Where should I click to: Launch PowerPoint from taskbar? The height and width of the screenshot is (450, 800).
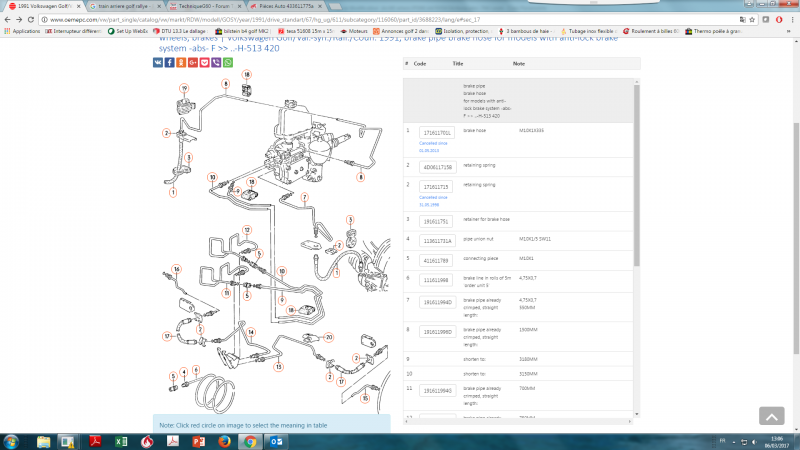[198, 442]
